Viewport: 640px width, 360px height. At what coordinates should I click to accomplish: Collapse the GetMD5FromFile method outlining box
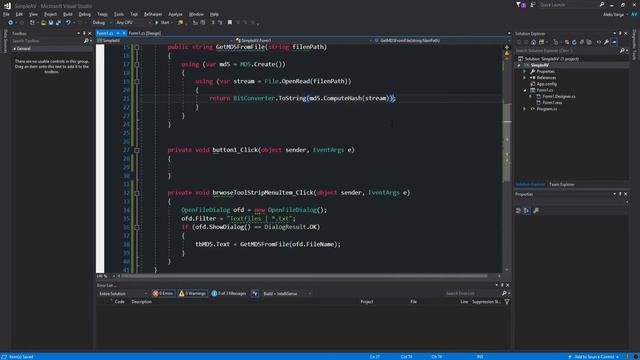point(137,47)
